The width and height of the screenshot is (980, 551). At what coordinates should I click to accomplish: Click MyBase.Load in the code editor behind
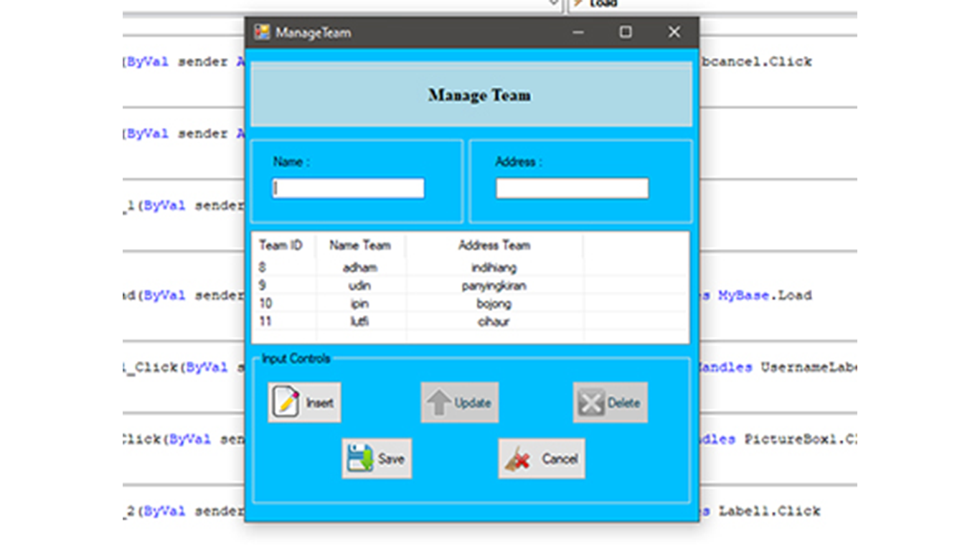(x=765, y=295)
